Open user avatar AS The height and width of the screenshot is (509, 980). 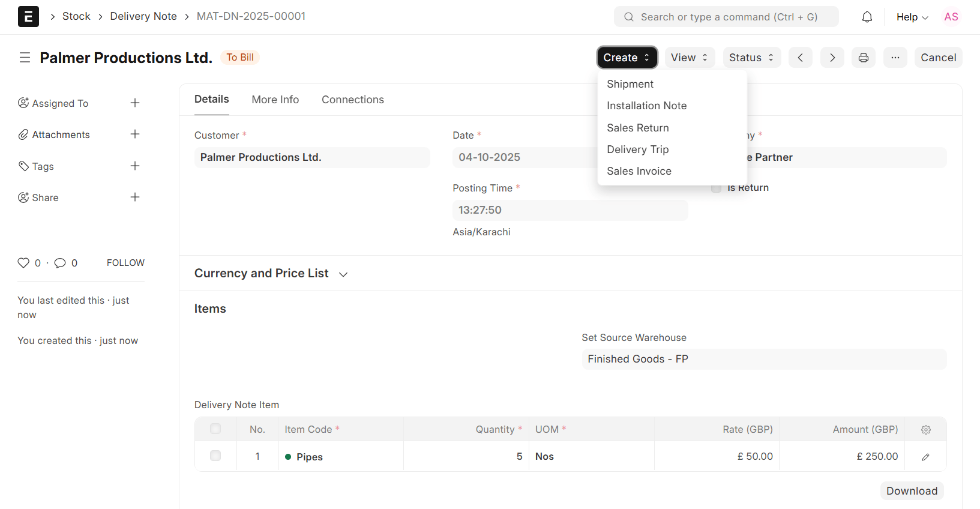point(951,17)
